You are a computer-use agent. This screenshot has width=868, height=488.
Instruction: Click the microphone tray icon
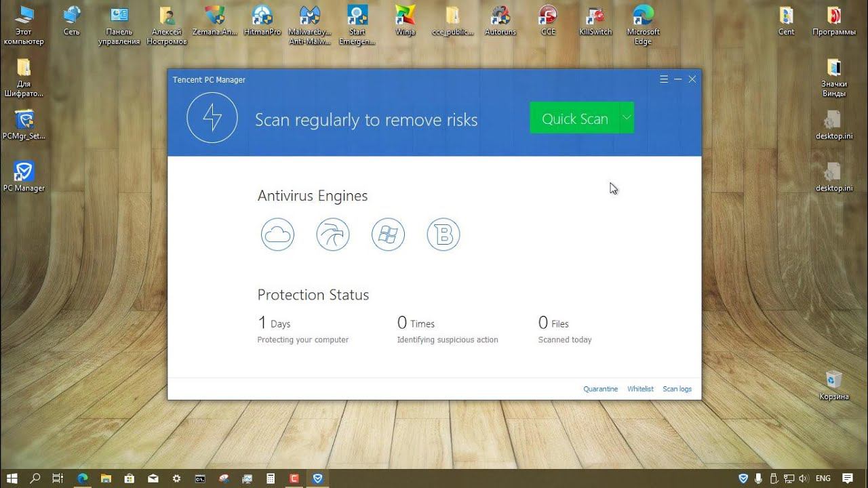[759, 478]
